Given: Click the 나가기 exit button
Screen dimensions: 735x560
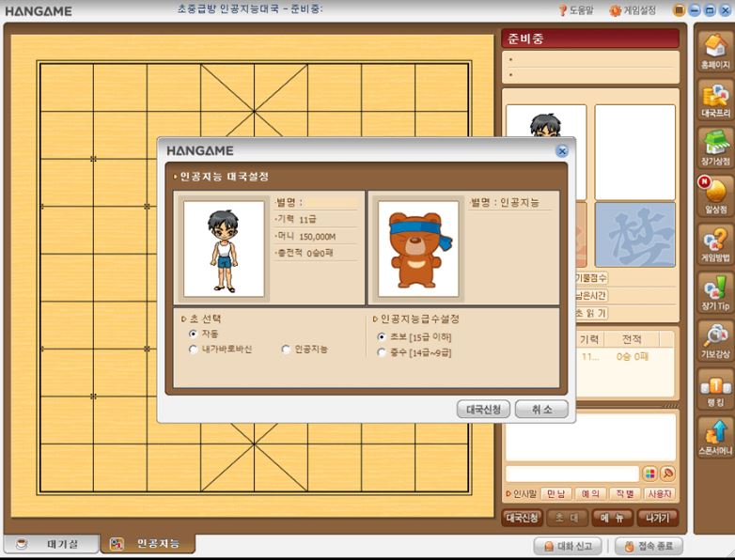Looking at the screenshot, I should (x=658, y=518).
